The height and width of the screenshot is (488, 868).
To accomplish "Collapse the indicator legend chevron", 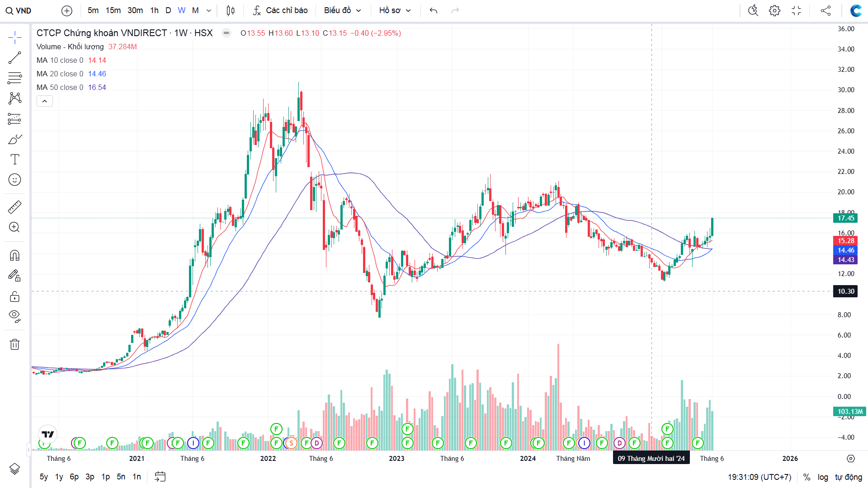I will [x=44, y=101].
